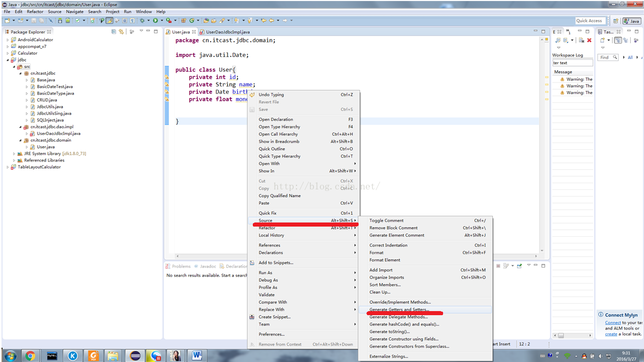Click red delete icon in Error Log view
This screenshot has width=644, height=362.
tap(589, 40)
